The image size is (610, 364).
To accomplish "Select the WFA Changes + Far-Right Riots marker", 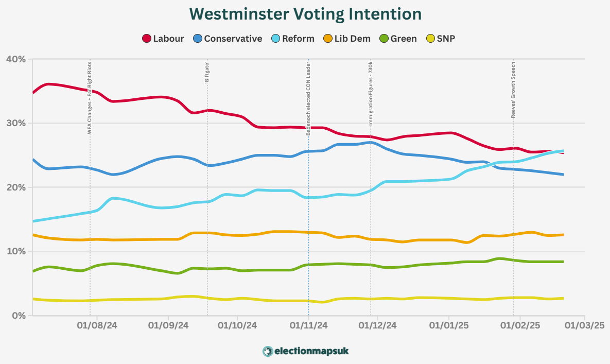I will (90, 98).
